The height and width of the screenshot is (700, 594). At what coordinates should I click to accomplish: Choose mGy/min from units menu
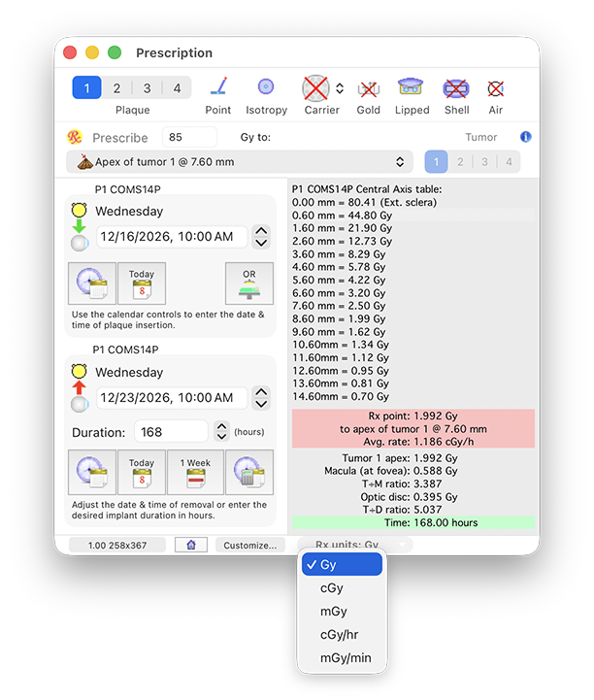[x=342, y=657]
